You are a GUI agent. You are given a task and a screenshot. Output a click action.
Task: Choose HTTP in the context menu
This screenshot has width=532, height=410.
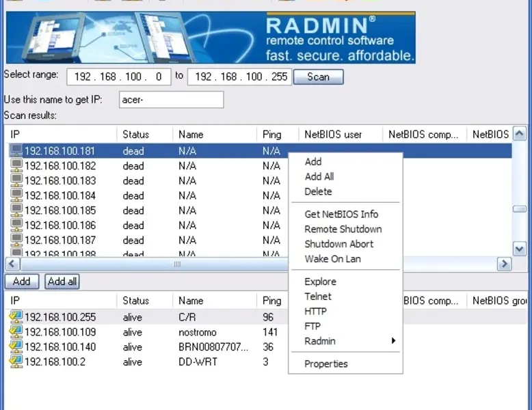[x=345, y=312]
